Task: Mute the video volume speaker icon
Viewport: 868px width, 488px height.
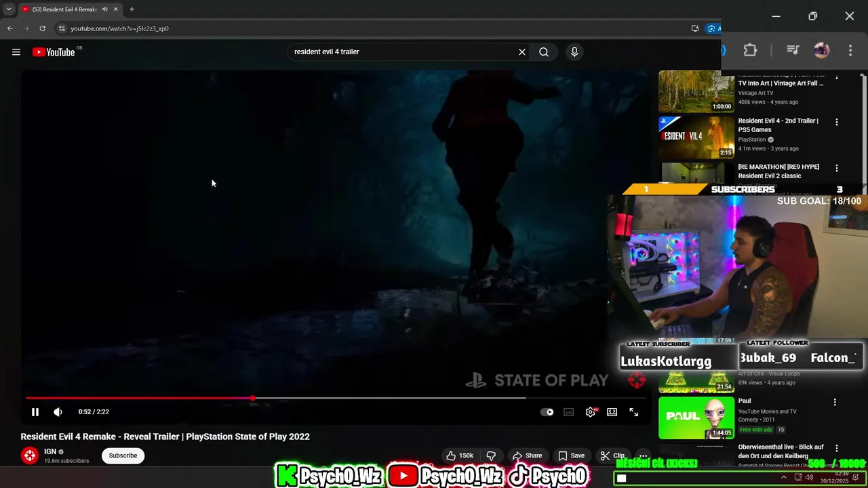Action: point(58,412)
